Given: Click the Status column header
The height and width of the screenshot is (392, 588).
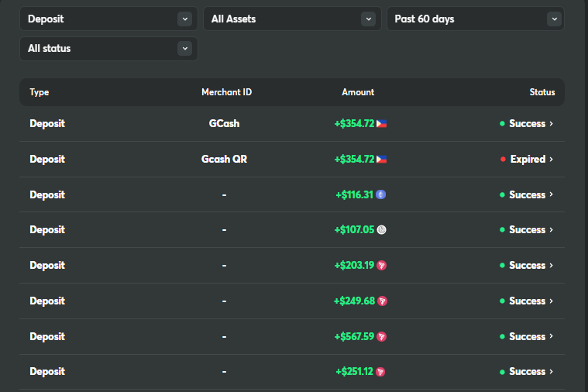Looking at the screenshot, I should click(542, 92).
